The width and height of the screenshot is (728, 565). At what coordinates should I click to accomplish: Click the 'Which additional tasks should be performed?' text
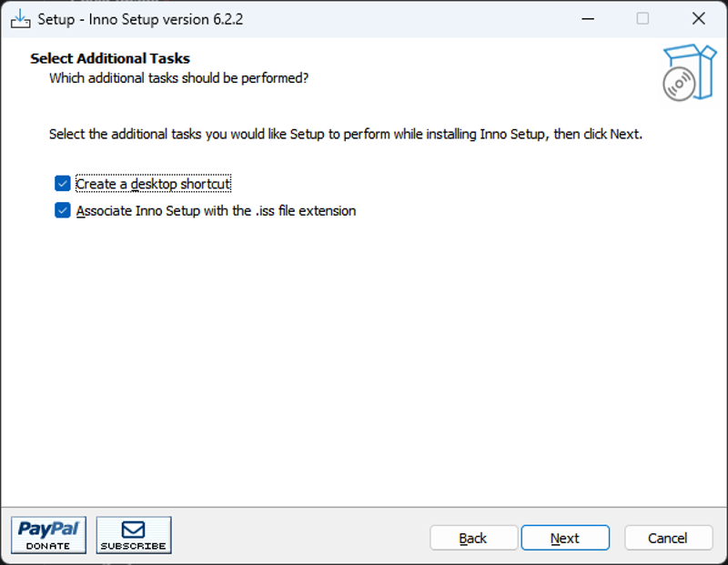pos(178,78)
